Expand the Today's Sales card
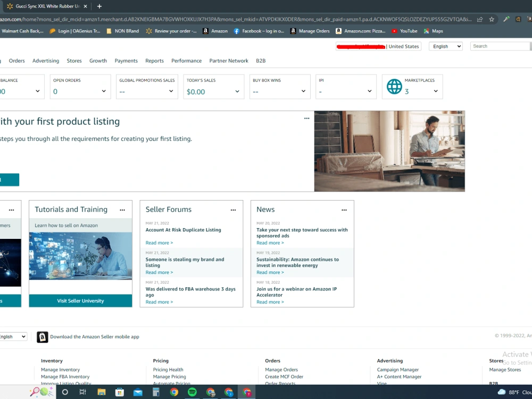This screenshot has height=399, width=532. 237,92
